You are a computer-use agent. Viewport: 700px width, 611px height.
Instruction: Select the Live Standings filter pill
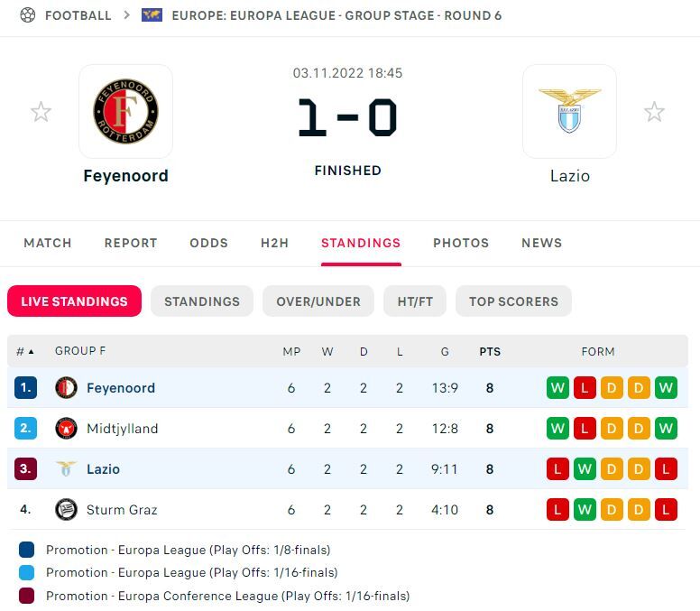point(75,301)
